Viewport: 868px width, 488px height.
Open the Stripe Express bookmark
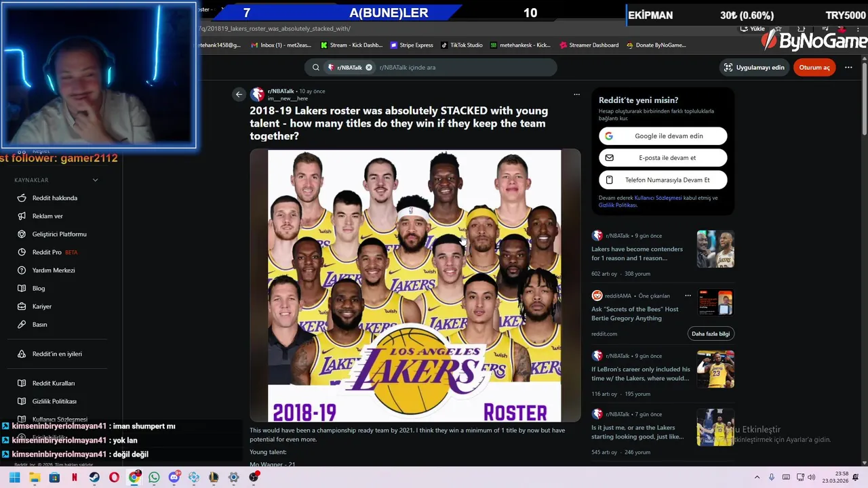pyautogui.click(x=412, y=45)
